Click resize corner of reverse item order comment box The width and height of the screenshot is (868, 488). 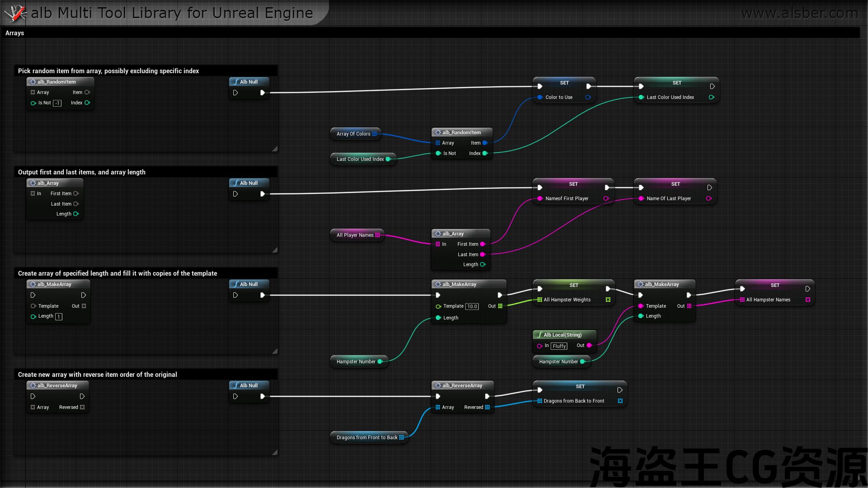click(x=275, y=452)
